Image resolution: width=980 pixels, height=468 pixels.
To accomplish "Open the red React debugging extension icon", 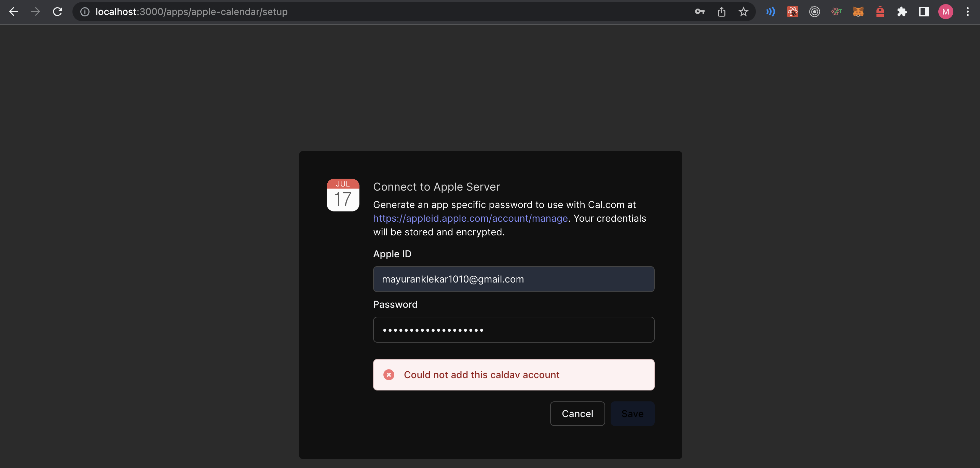I will [x=792, y=12].
